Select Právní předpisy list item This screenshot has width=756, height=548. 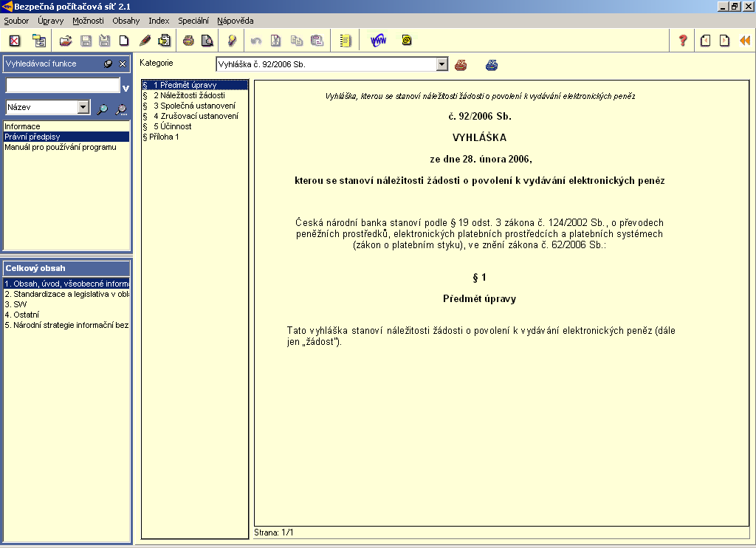[x=66, y=137]
